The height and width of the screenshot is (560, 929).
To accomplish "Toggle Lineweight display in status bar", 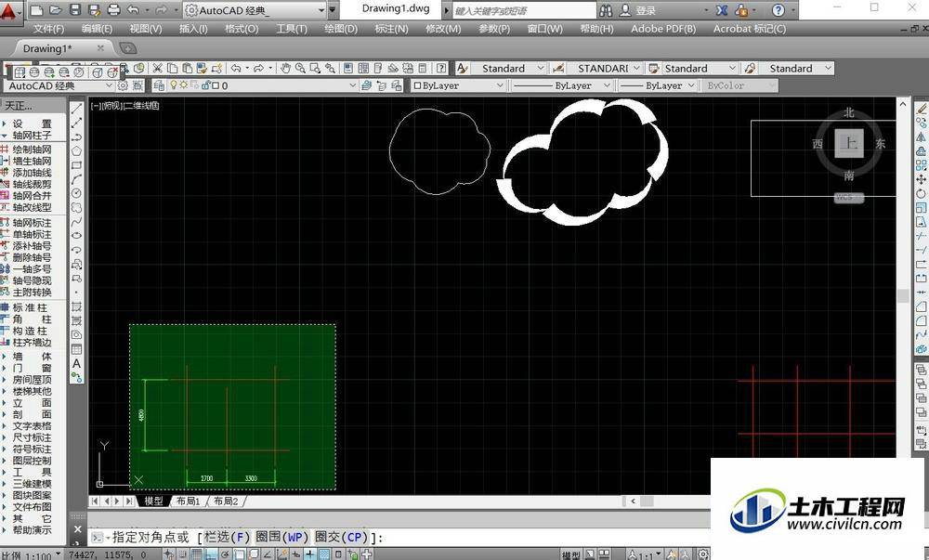I will click(x=309, y=554).
